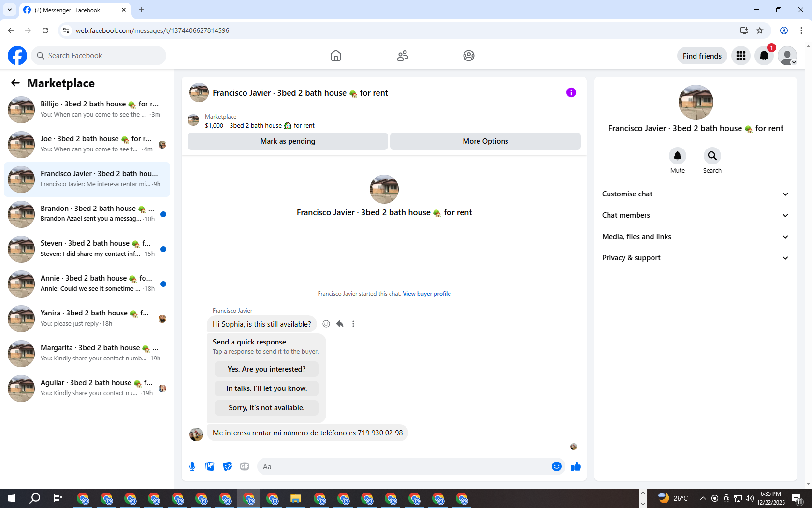Screen dimensions: 812x508
Task: Search in conversation via magnifier icon
Action: (712, 156)
